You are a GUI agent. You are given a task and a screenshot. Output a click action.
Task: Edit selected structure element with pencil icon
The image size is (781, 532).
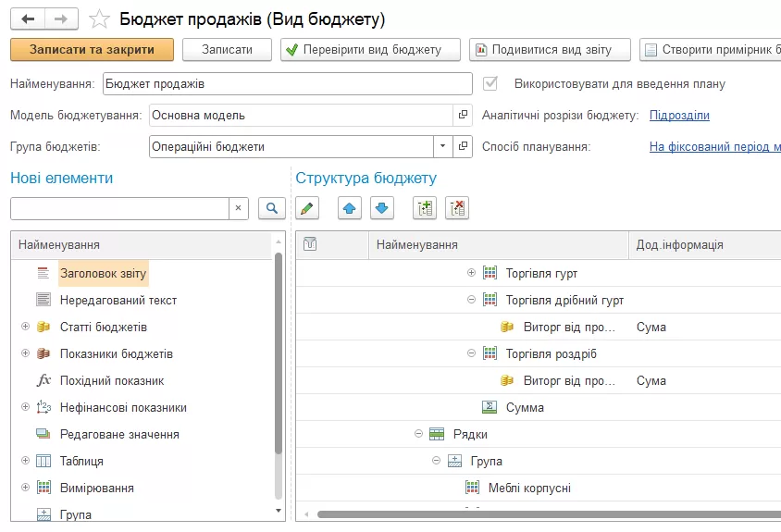click(307, 208)
